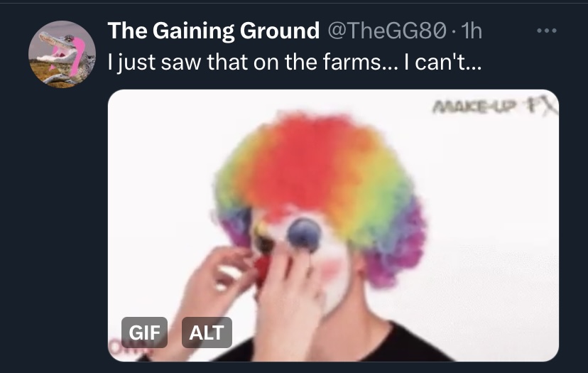Click the GIF badge on the media
Viewport: 588px width, 373px height.
click(144, 332)
